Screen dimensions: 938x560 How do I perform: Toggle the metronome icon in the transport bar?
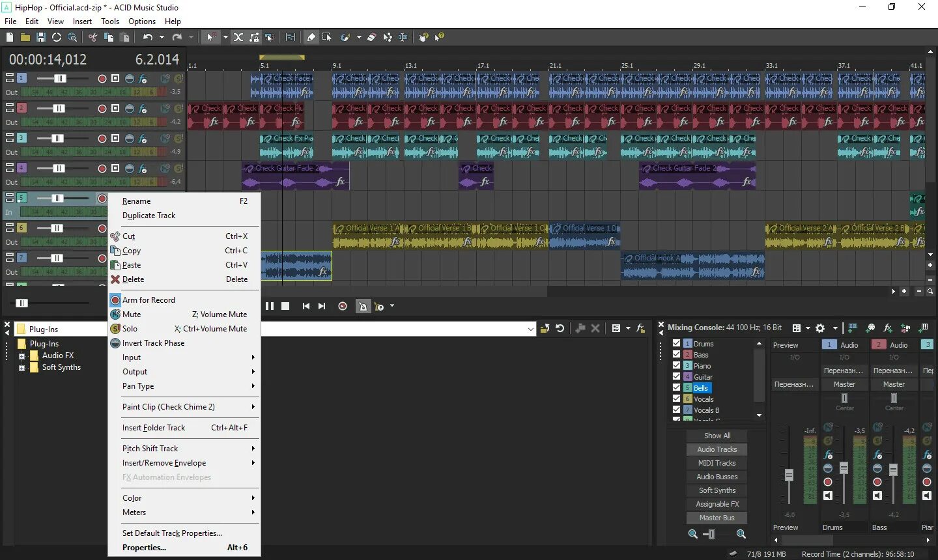pos(363,306)
